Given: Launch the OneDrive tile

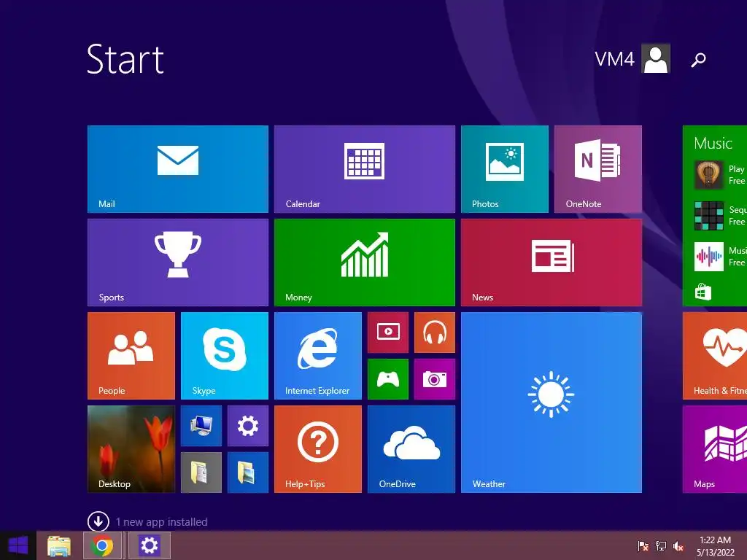Looking at the screenshot, I should 411,449.
